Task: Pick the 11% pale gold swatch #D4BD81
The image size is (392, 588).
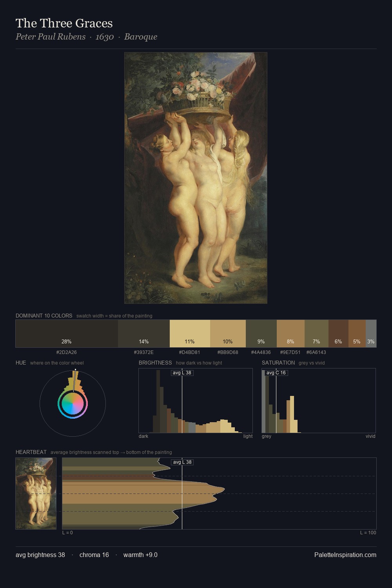Action: (190, 334)
